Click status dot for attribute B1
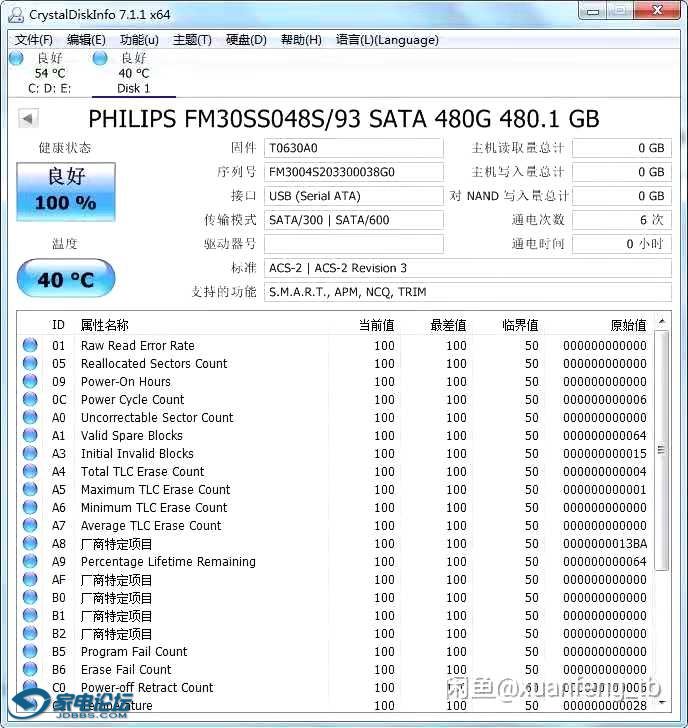The width and height of the screenshot is (688, 728). pyautogui.click(x=30, y=615)
